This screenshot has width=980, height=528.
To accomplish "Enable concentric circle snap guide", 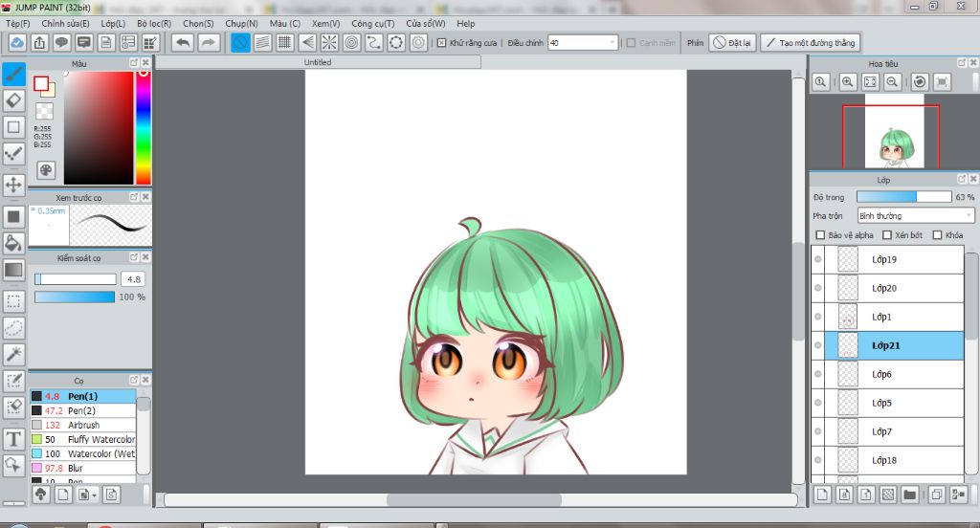I will [352, 42].
